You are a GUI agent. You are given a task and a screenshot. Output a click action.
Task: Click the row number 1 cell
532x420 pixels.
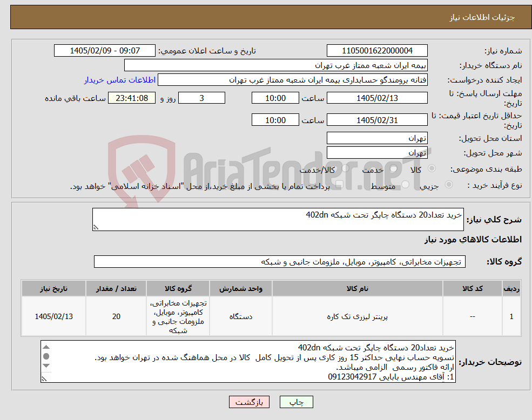tap(511, 316)
